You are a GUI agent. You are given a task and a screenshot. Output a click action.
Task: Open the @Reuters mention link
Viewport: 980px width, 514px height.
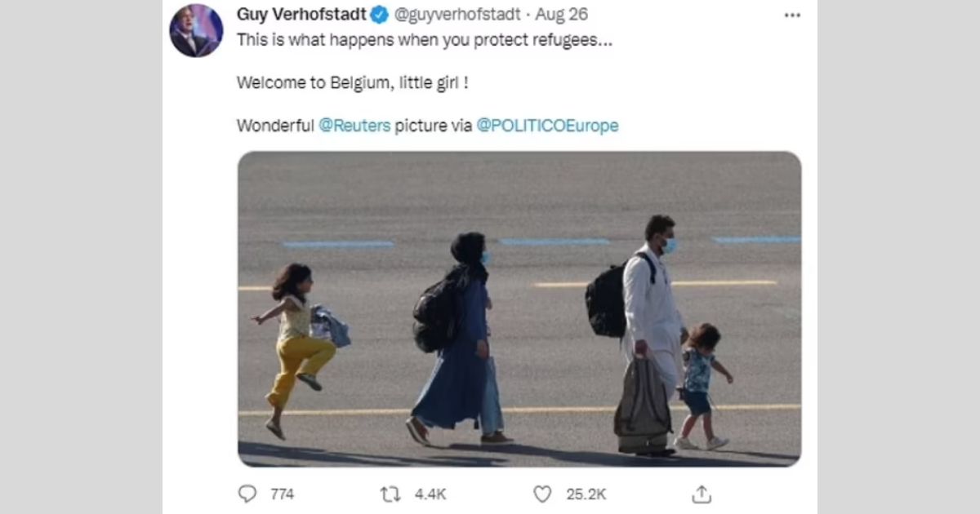(x=354, y=126)
